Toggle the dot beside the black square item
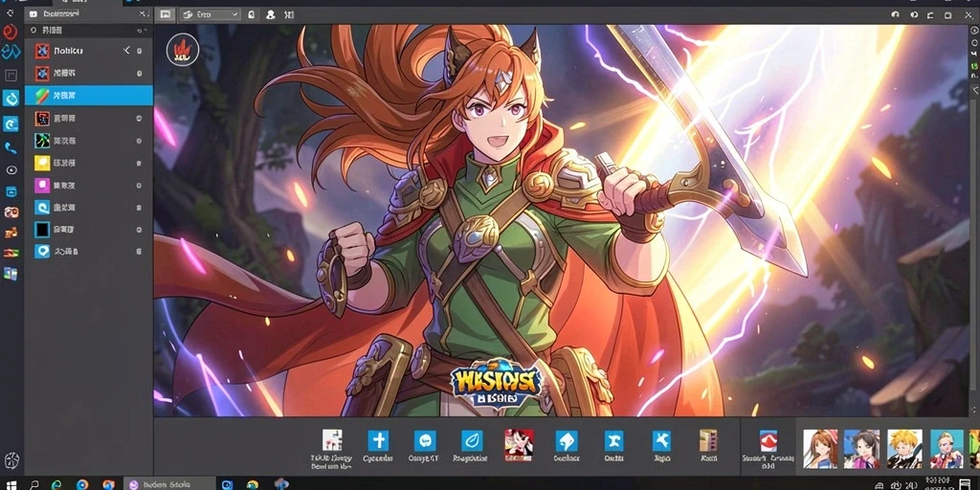The height and width of the screenshot is (490, 980). (139, 230)
